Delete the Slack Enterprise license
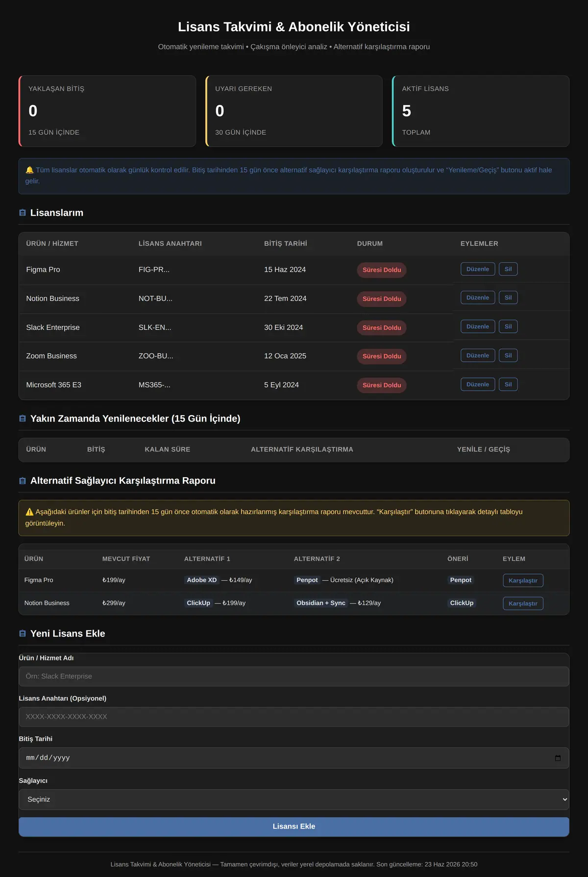 coord(508,326)
